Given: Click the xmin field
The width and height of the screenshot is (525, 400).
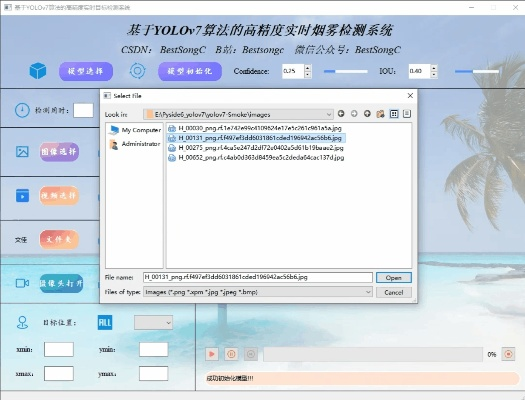Looking at the screenshot, I should pyautogui.click(x=59, y=349).
